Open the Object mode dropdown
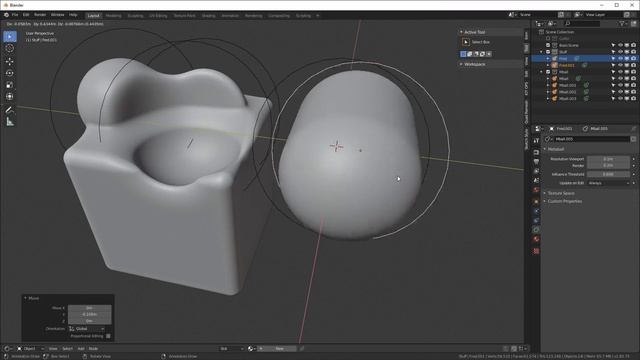640x360 pixels. [x=30, y=349]
